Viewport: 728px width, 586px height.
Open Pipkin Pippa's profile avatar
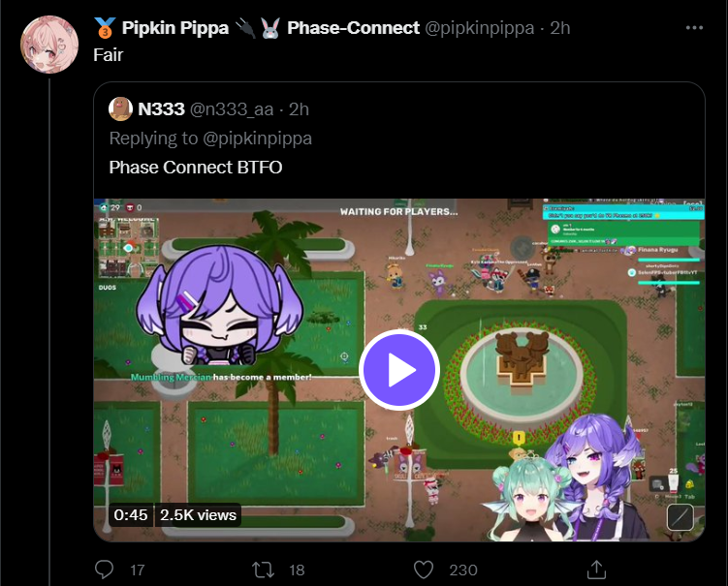pos(49,45)
